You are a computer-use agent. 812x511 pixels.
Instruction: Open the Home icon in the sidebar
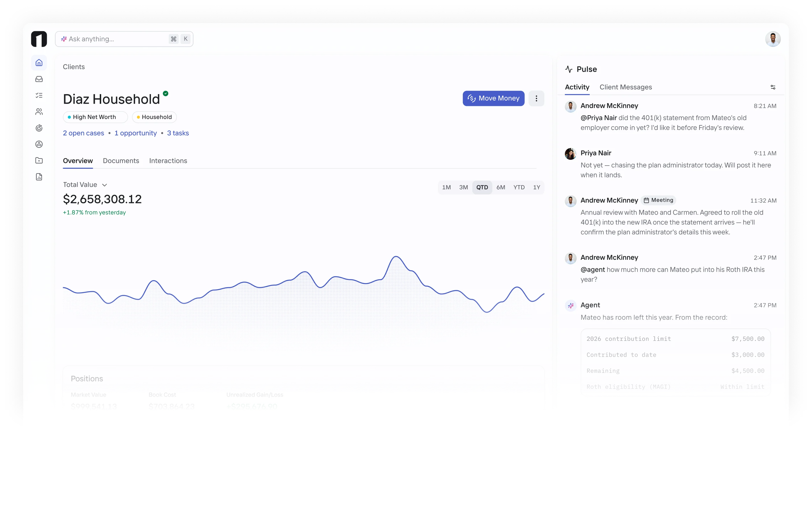pos(39,63)
